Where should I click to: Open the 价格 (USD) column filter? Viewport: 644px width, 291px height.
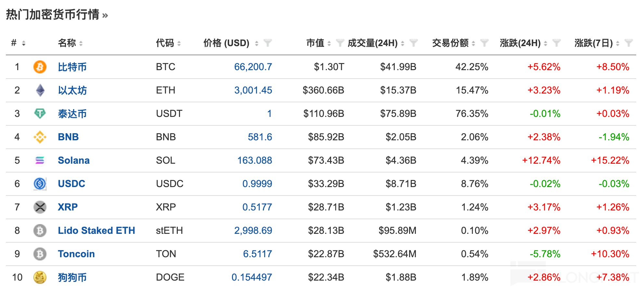[268, 43]
